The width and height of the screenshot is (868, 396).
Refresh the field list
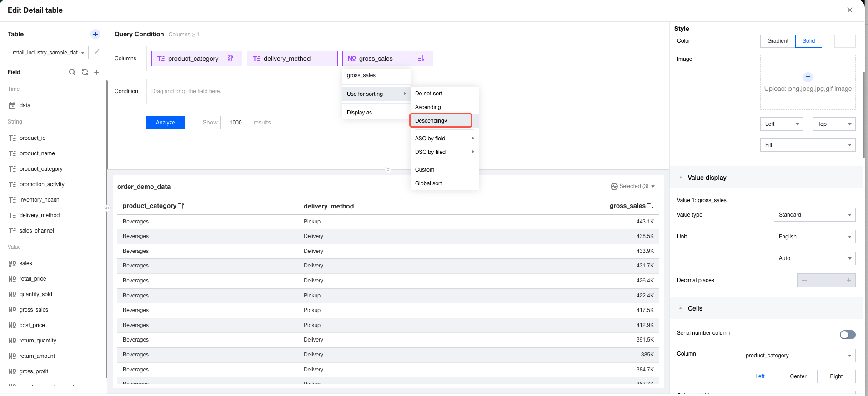click(85, 72)
